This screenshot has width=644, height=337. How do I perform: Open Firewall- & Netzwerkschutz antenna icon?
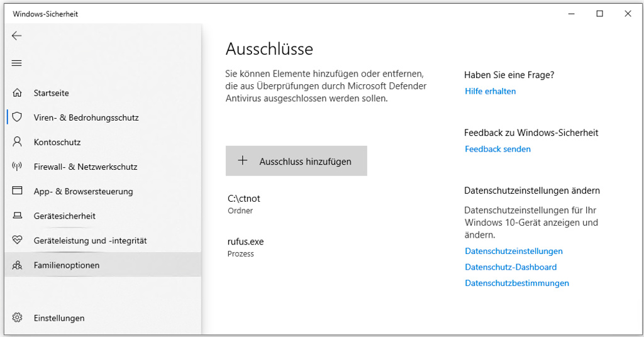click(17, 166)
